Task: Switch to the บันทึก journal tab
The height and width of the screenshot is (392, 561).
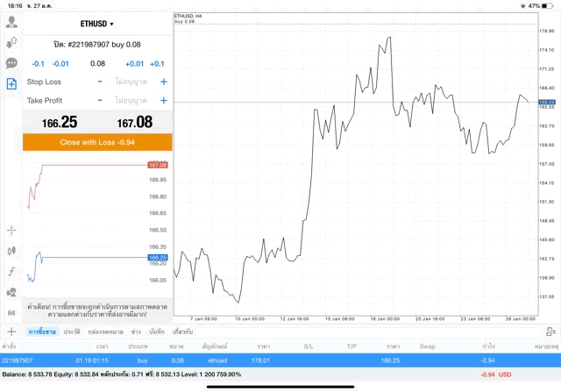Action: point(157,331)
